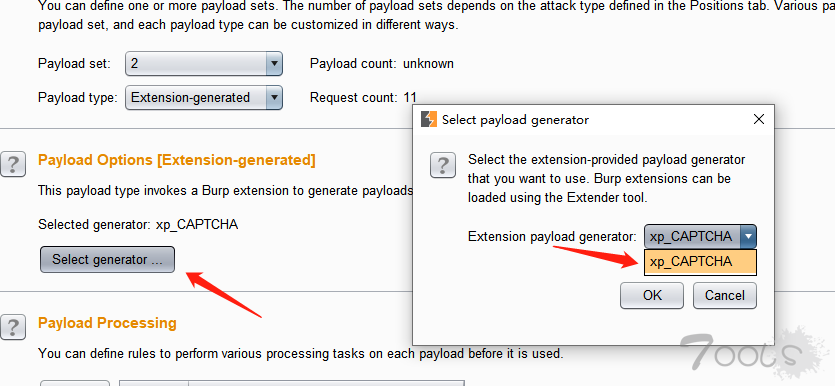835x386 pixels.
Task: Click the xp_CAPTCHA value in the generator combo box
Action: (692, 236)
